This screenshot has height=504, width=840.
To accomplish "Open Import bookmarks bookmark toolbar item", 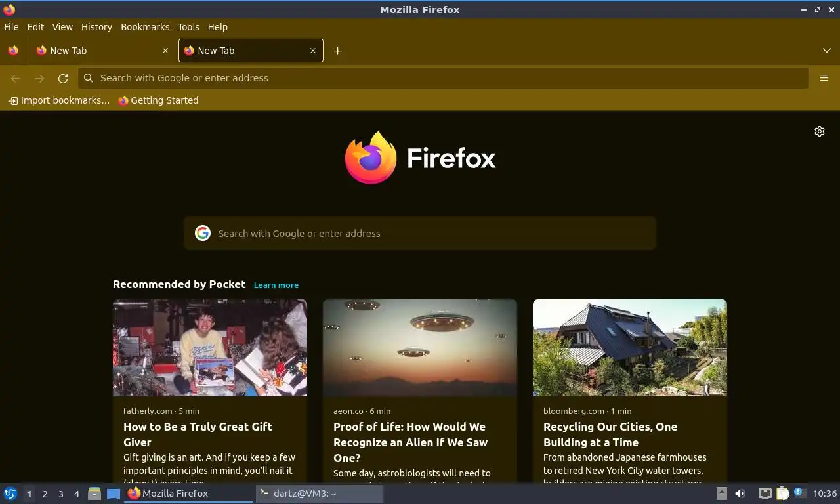I will (x=59, y=100).
